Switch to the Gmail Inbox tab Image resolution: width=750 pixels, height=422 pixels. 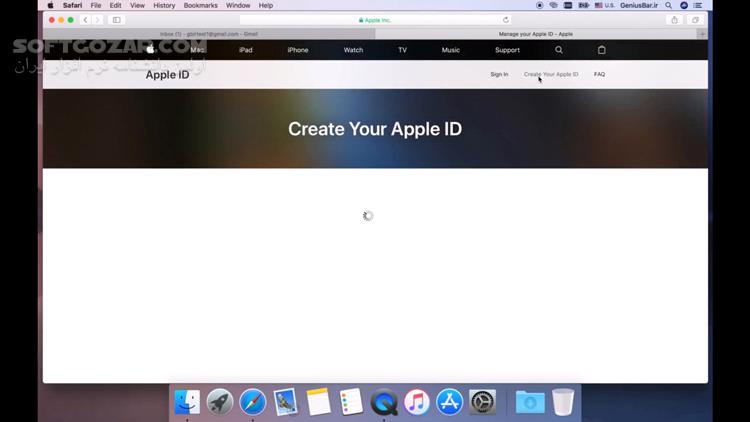(209, 34)
